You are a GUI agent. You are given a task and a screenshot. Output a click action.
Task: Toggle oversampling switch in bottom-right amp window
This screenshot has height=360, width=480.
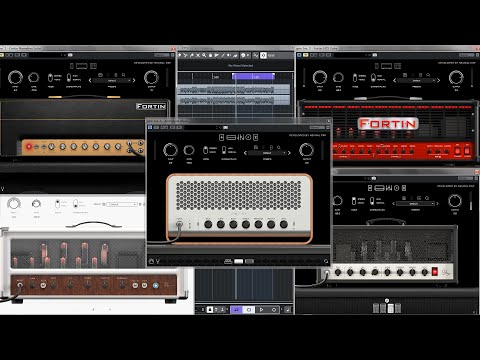372,201
